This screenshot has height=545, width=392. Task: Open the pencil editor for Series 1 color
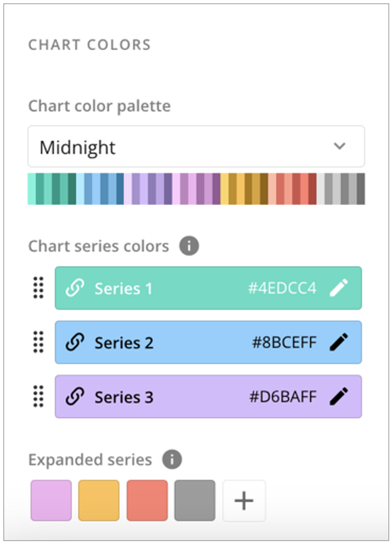click(339, 288)
